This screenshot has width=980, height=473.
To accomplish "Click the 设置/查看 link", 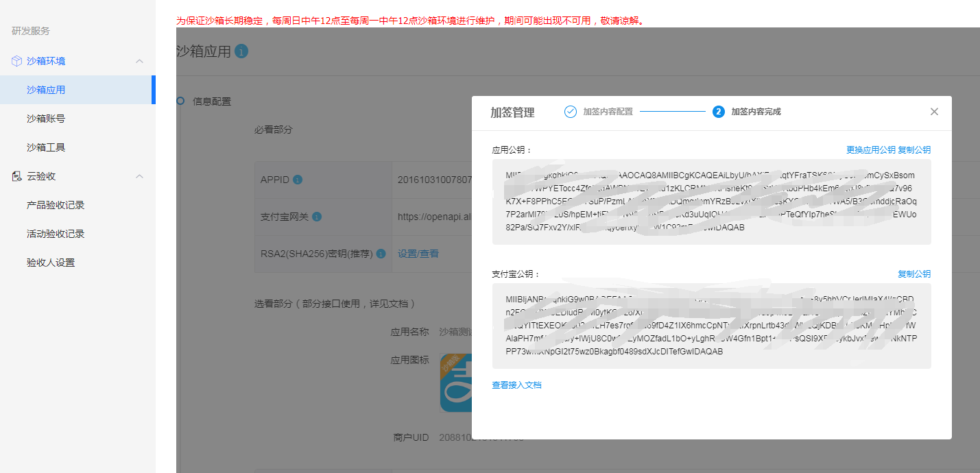I will [x=418, y=254].
